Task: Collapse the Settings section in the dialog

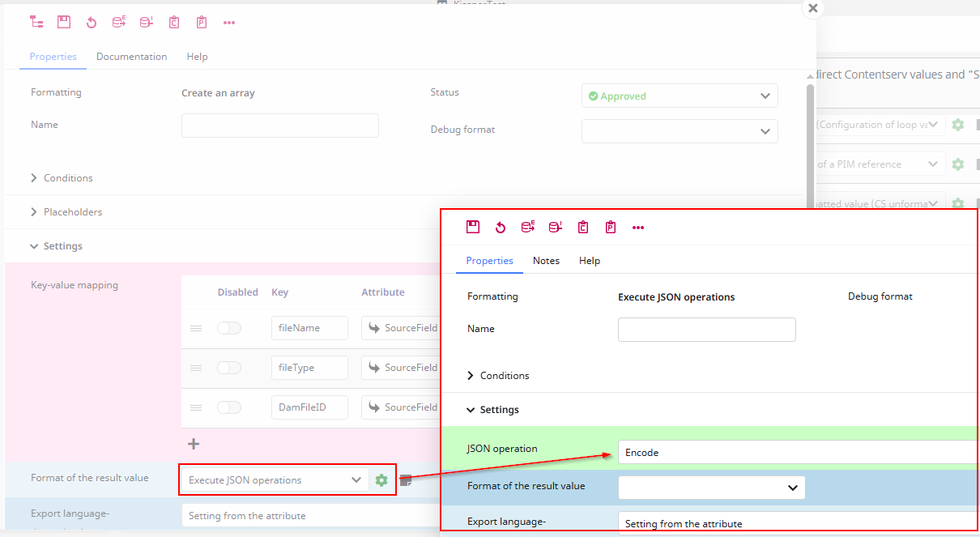Action: (x=498, y=409)
